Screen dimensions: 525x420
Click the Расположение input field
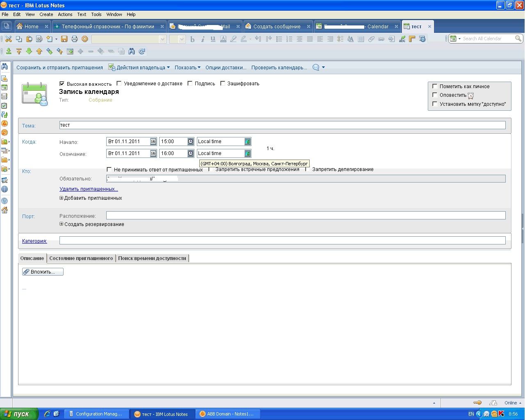point(305,215)
